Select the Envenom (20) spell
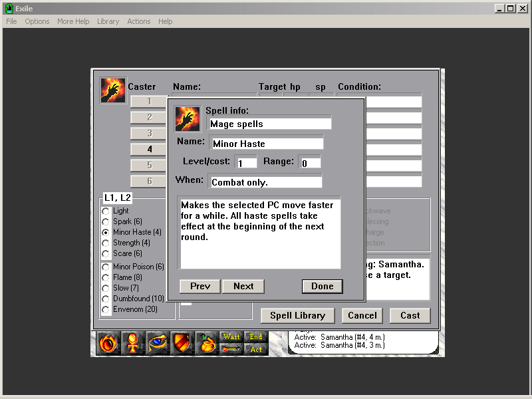 [106, 309]
